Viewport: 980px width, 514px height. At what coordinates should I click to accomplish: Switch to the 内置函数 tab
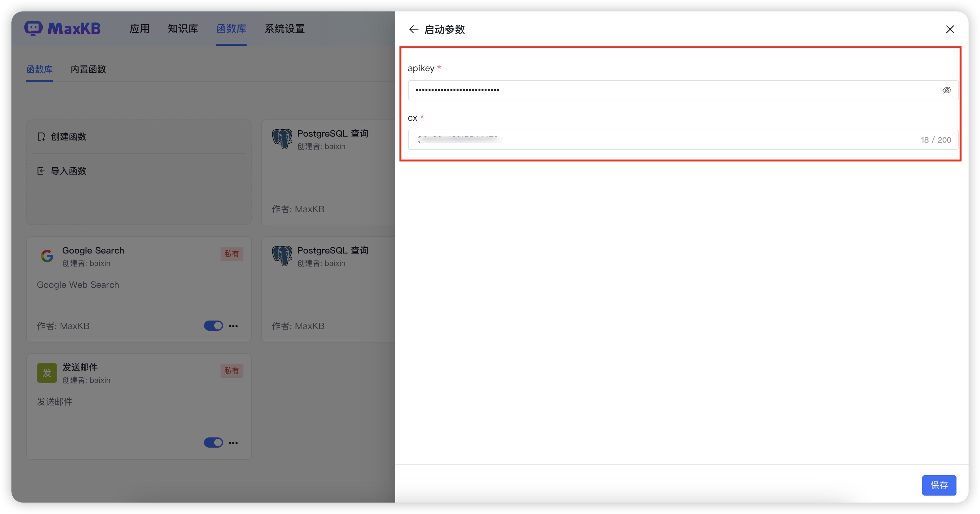tap(88, 69)
